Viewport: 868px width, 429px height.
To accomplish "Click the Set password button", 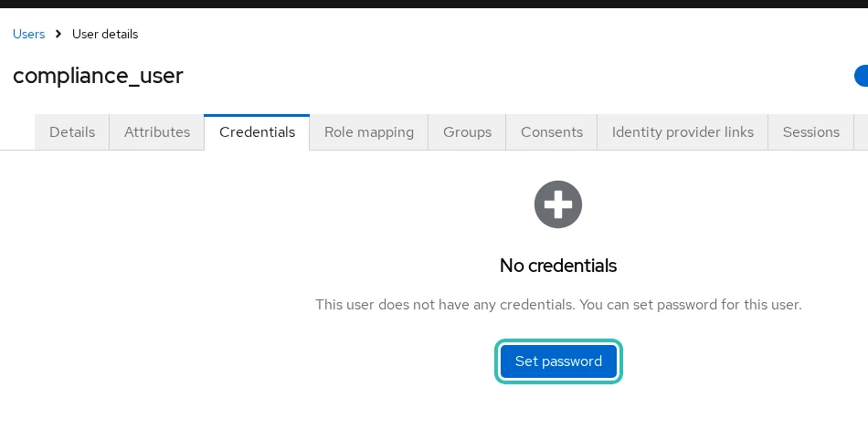I will tap(558, 361).
